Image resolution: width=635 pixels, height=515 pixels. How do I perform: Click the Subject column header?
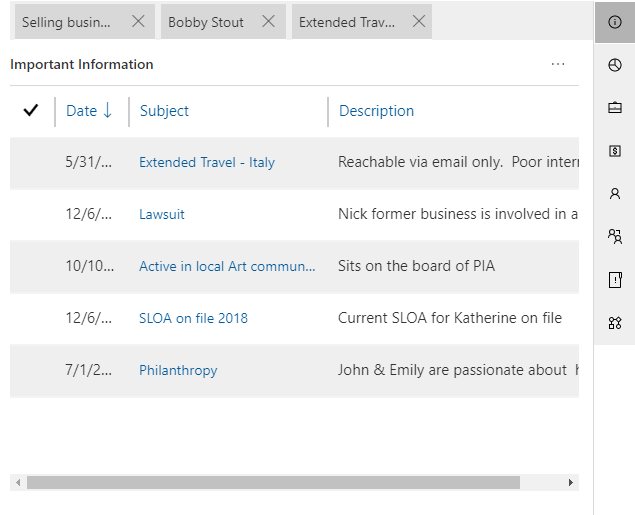(x=164, y=111)
